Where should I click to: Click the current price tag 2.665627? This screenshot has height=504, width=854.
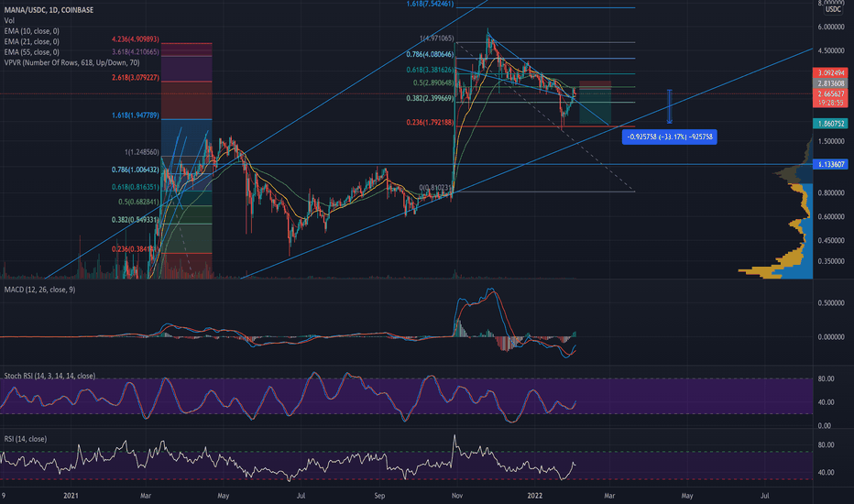click(x=830, y=93)
